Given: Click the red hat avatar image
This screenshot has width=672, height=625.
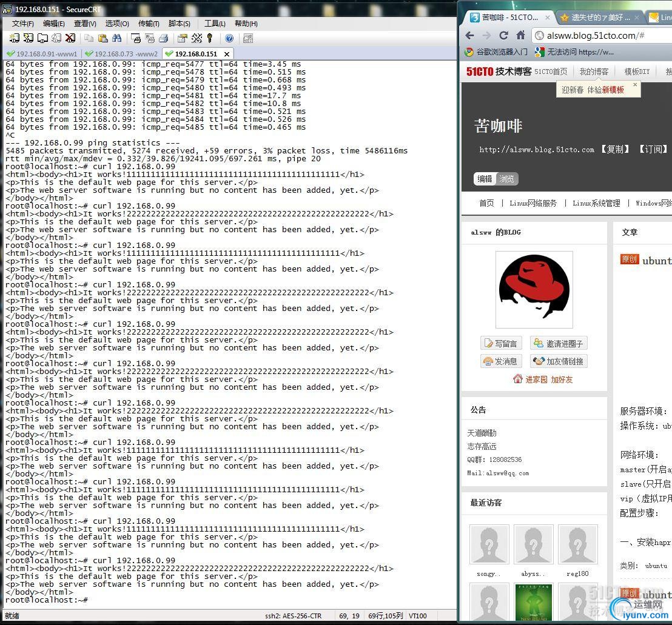Looking at the screenshot, I should 534,290.
